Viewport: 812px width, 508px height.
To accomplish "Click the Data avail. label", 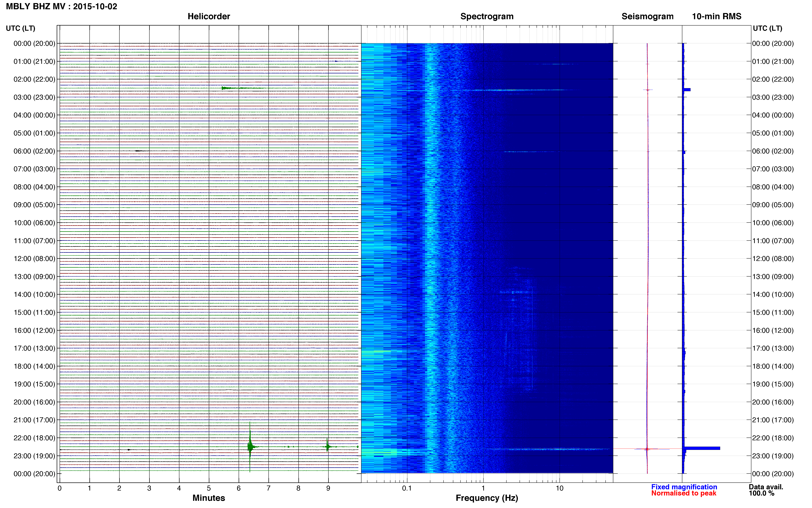I will [766, 487].
